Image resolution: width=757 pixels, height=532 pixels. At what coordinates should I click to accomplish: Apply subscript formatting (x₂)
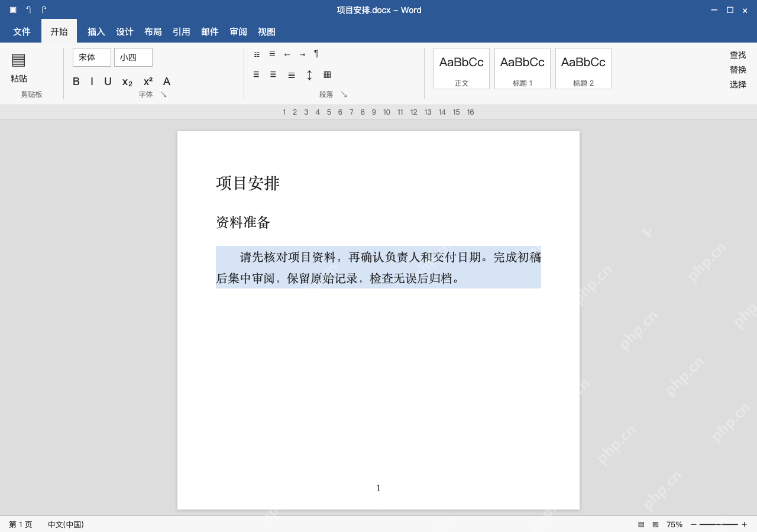pyautogui.click(x=127, y=82)
